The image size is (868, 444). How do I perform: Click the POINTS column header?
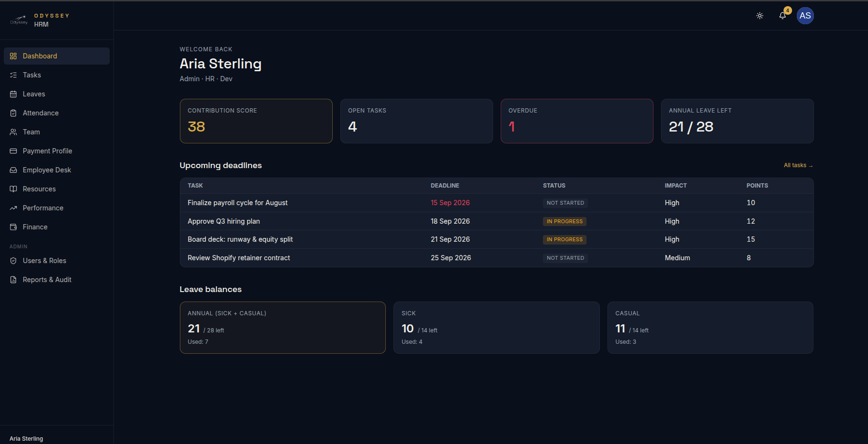[x=757, y=186]
